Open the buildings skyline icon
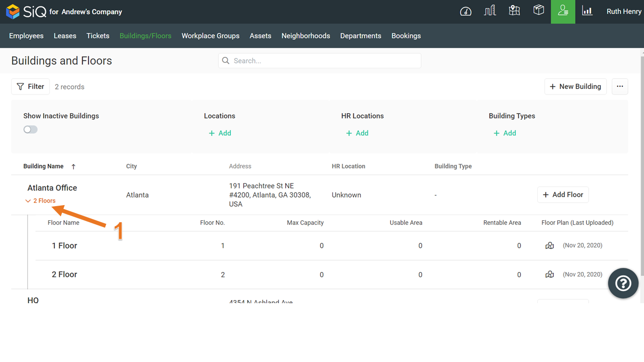The width and height of the screenshot is (644, 362). [x=490, y=11]
